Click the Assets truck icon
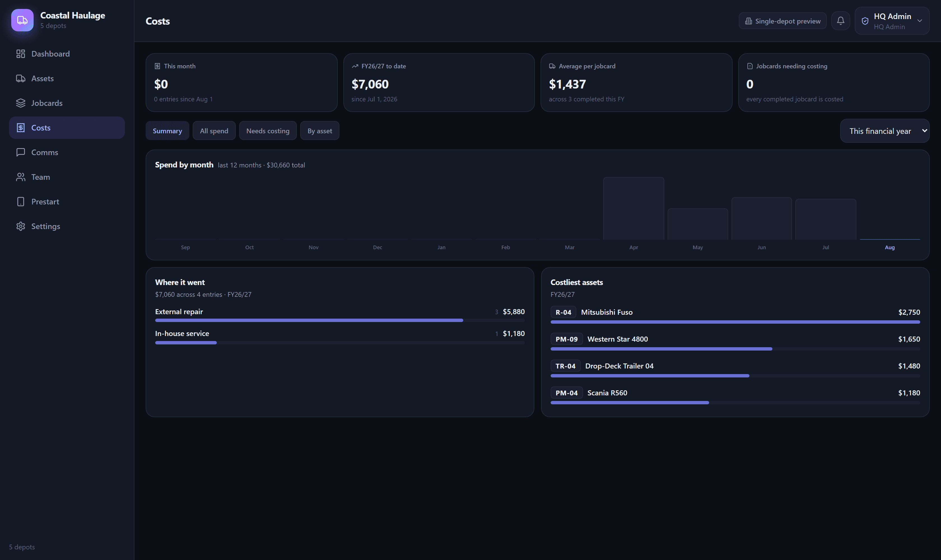This screenshot has width=941, height=560. 21,78
